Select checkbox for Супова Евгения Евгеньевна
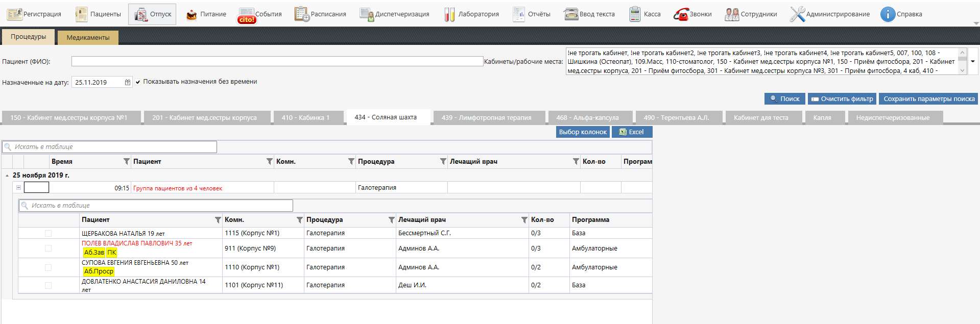Screen dimensions: 980x324 point(48,267)
